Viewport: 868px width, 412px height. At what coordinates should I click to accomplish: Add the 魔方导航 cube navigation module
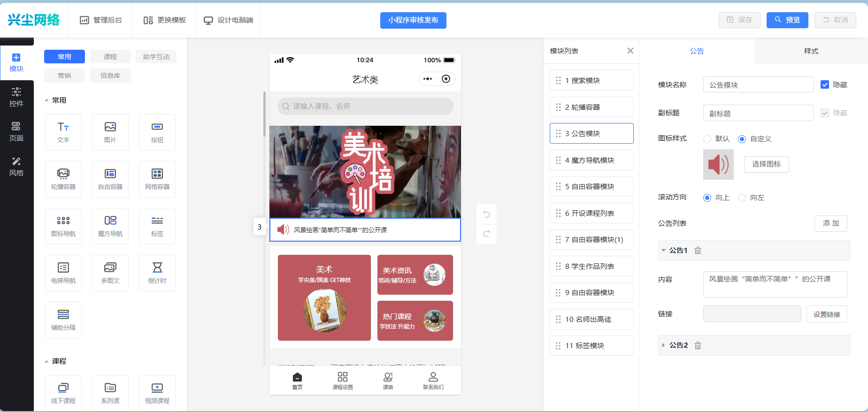click(x=110, y=226)
